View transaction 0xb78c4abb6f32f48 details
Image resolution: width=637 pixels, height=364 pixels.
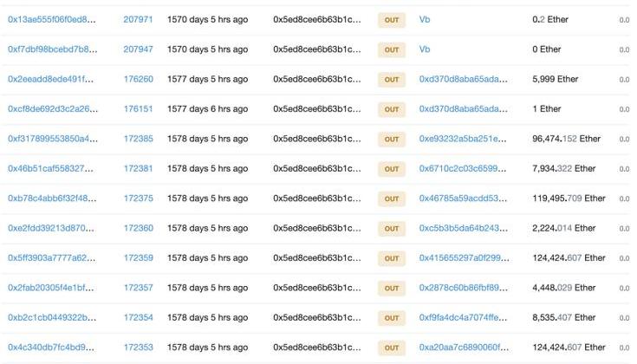52,198
